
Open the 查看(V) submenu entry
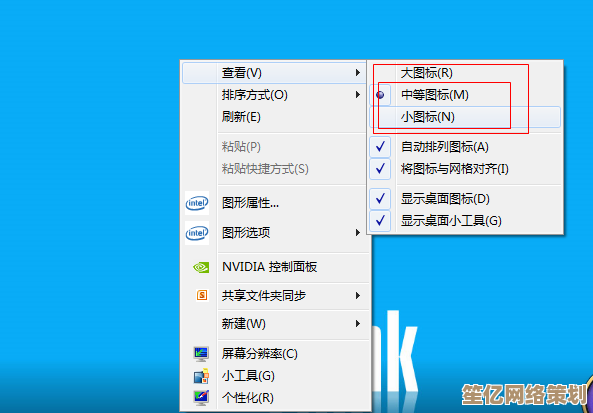point(274,73)
